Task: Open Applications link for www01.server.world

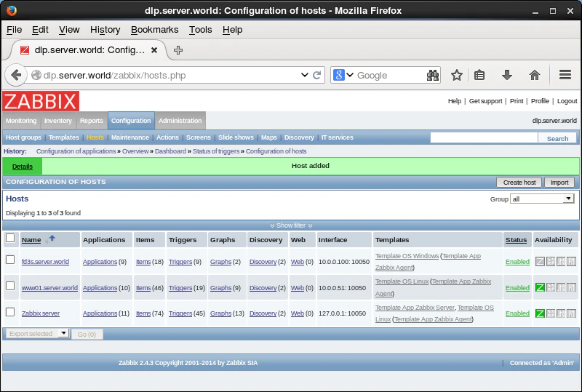Action: pos(100,288)
